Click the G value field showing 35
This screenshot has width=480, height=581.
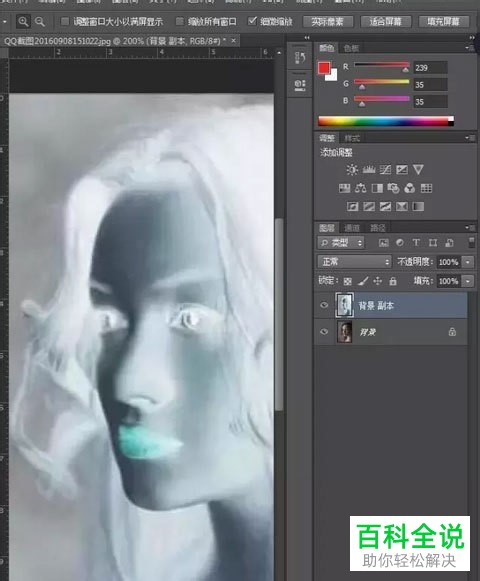tap(430, 85)
